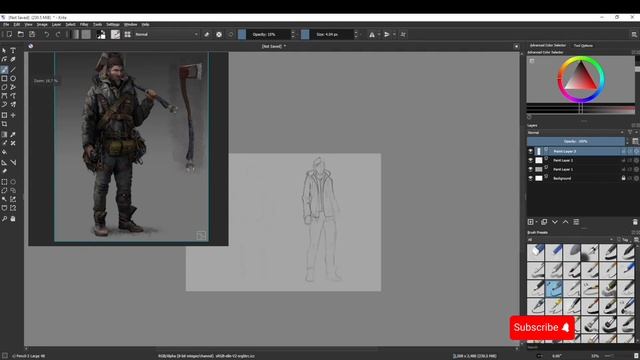Open the brush editor settings
The height and width of the screenshot is (360, 640).
click(x=116, y=35)
